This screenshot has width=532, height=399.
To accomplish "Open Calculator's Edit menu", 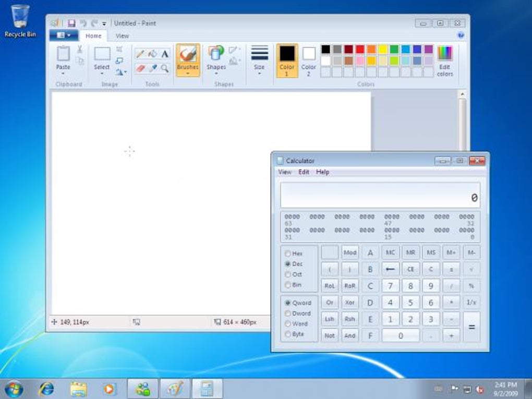I will (304, 172).
